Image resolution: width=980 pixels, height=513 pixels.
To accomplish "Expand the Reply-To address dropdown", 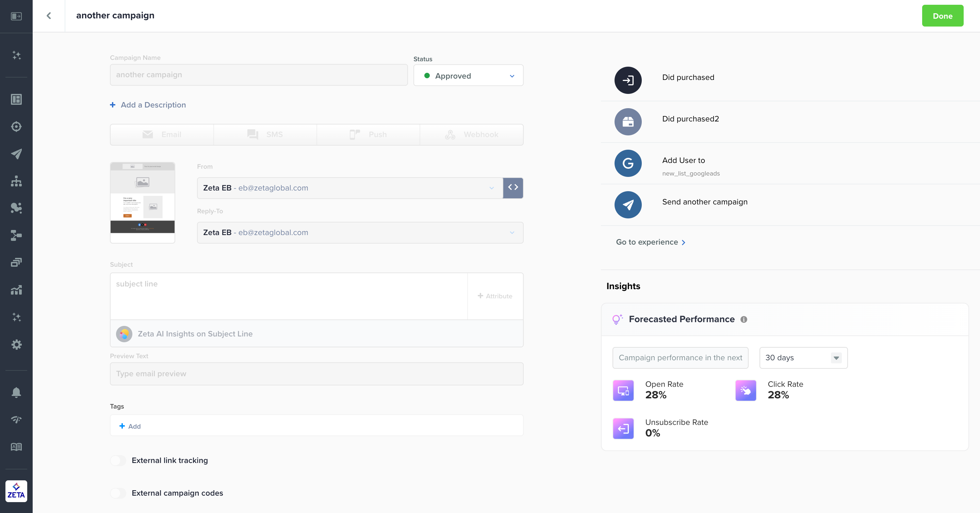I will pyautogui.click(x=360, y=232).
